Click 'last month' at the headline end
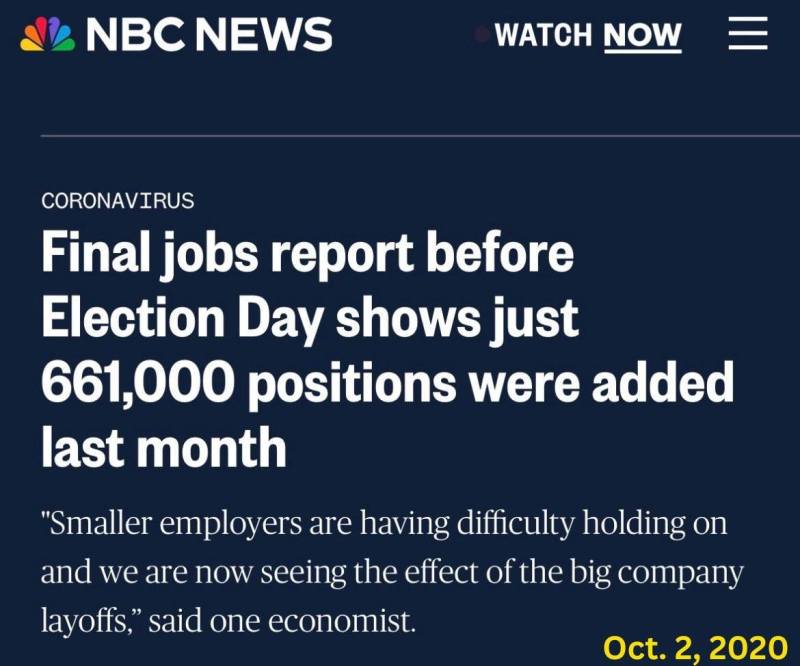 pos(164,447)
